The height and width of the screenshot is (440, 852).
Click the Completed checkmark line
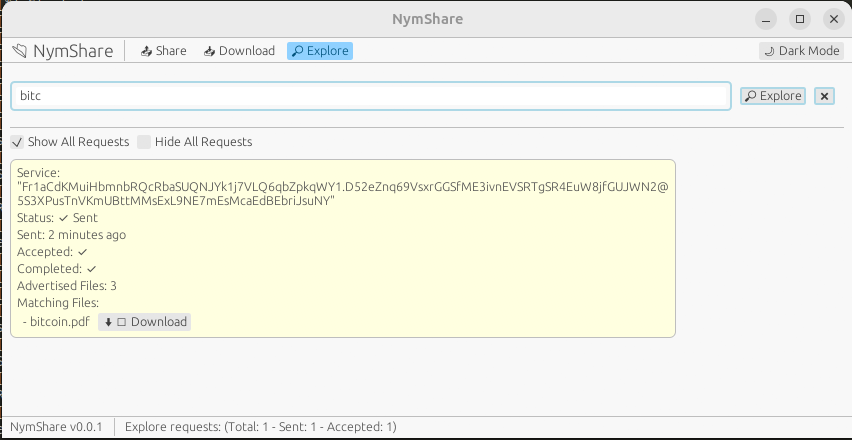(x=56, y=269)
